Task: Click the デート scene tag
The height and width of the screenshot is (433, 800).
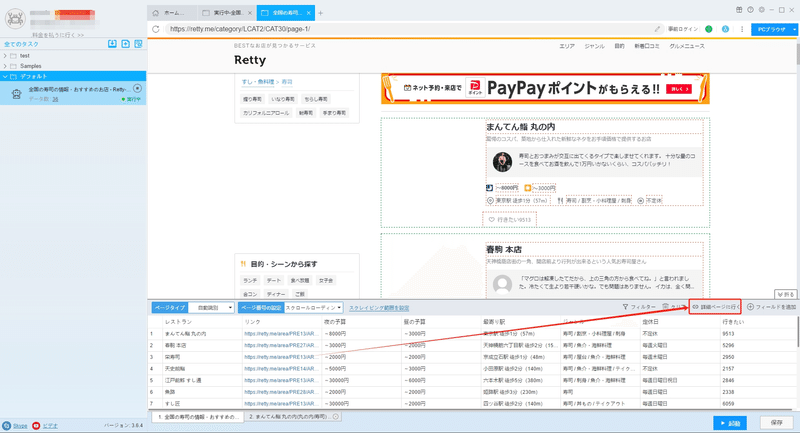Action: click(x=274, y=280)
